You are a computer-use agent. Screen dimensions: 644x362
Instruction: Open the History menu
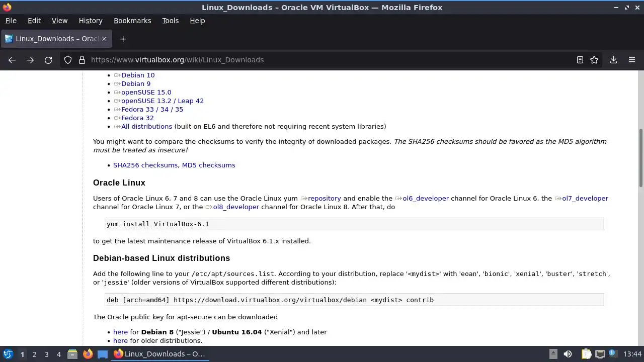pos(91,21)
